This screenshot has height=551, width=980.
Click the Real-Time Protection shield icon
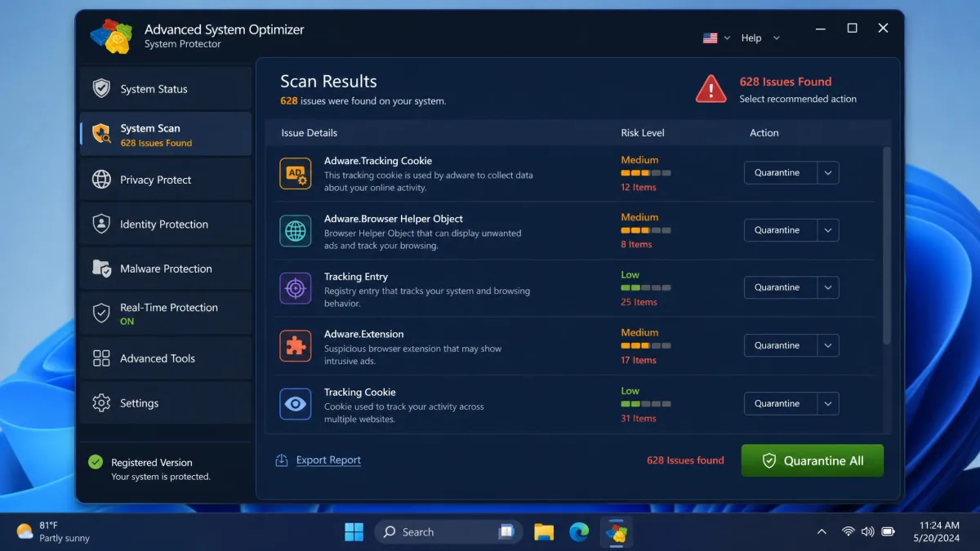101,313
